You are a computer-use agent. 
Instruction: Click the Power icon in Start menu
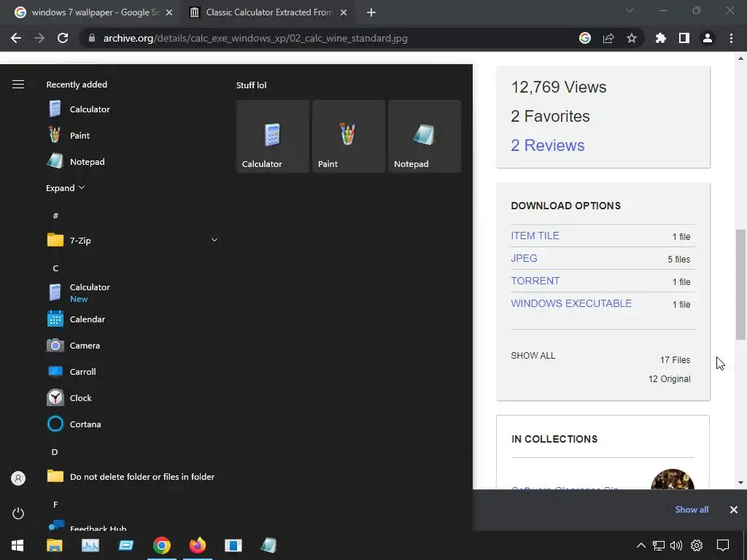tap(18, 513)
